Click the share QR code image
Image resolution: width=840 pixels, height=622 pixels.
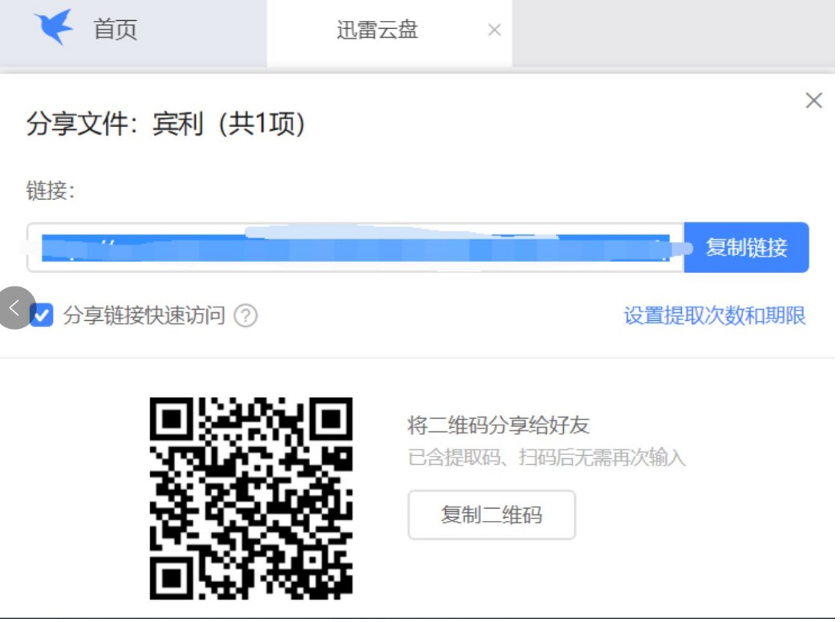[x=251, y=498]
